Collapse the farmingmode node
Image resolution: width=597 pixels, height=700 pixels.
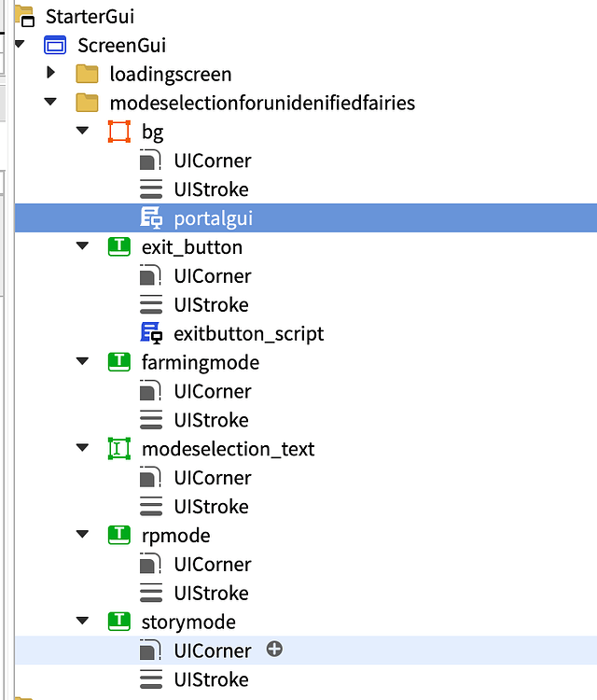pos(82,360)
